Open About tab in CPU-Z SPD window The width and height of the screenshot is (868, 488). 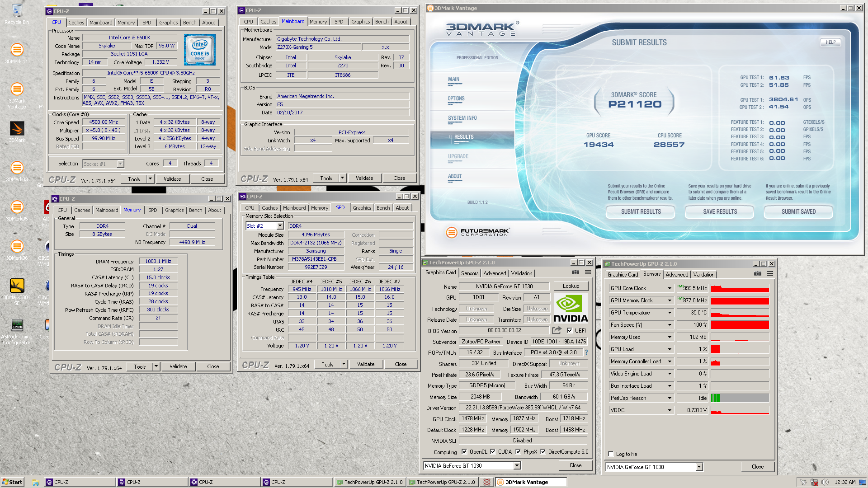coord(402,207)
